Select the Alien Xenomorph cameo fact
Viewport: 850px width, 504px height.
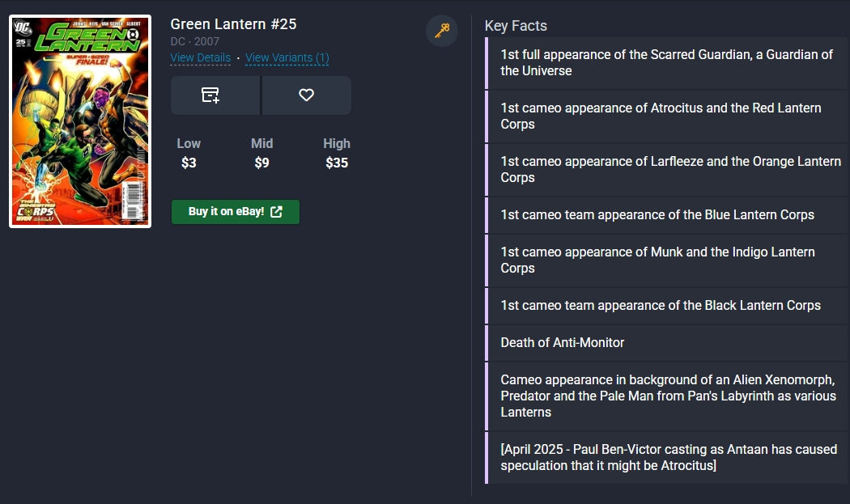click(668, 396)
